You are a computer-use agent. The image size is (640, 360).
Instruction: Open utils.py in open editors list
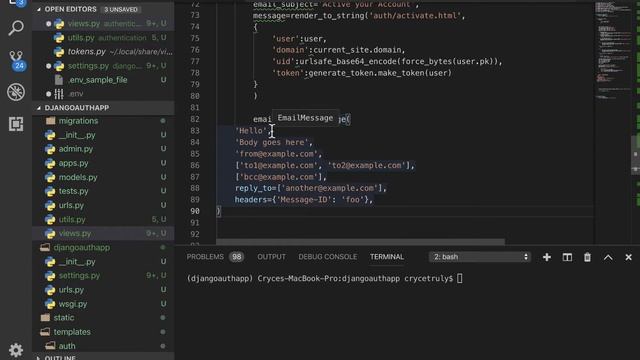[x=104, y=38]
